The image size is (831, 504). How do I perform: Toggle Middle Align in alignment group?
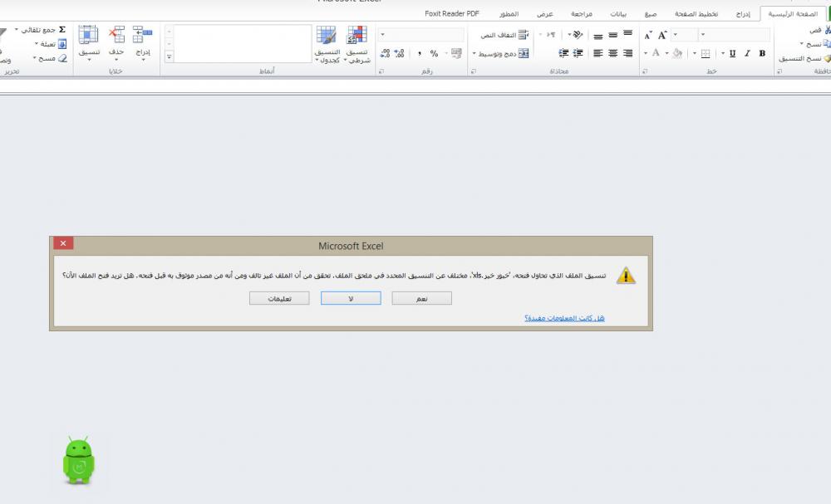tap(612, 35)
